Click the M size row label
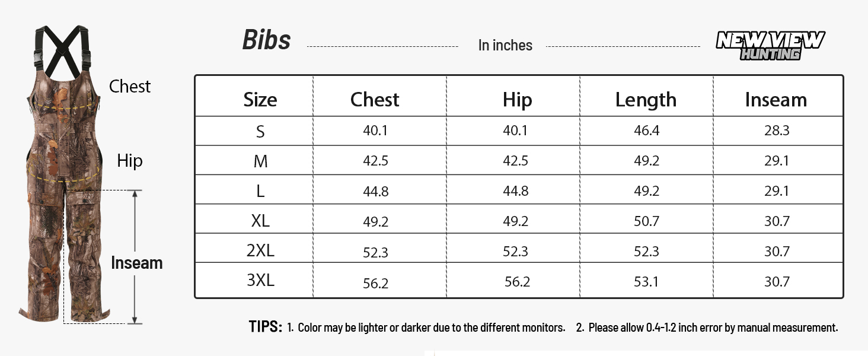This screenshot has height=356, width=868. [260, 161]
